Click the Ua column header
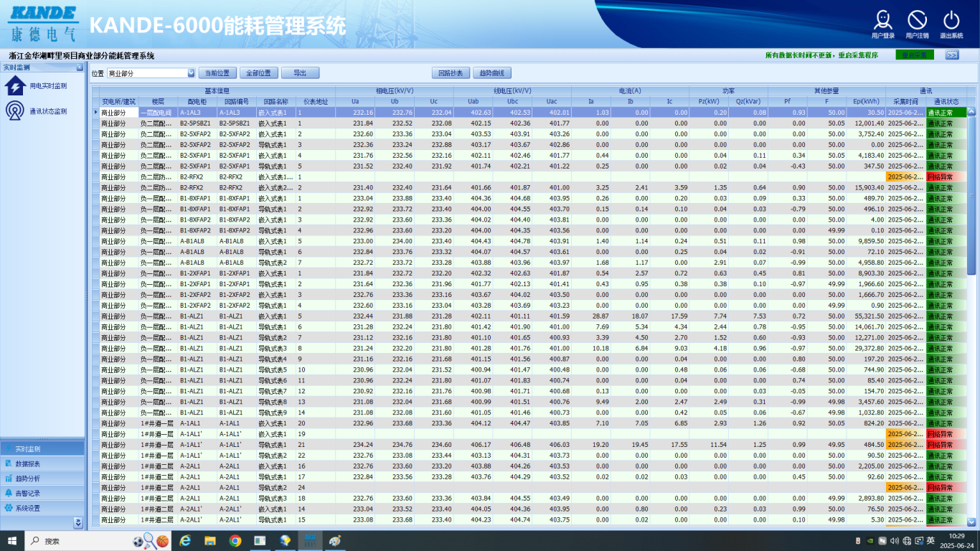The image size is (980, 551). [x=356, y=102]
